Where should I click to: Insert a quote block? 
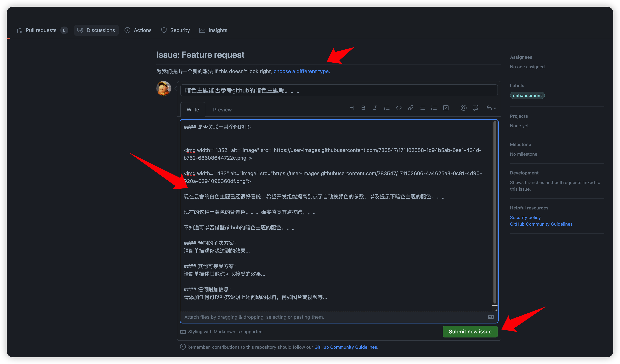pyautogui.click(x=387, y=108)
